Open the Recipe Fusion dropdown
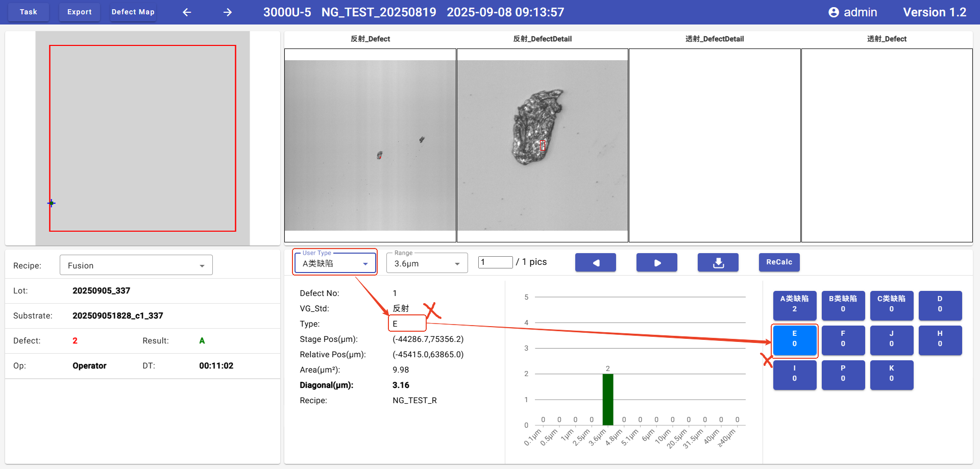The width and height of the screenshot is (980, 469). (136, 265)
